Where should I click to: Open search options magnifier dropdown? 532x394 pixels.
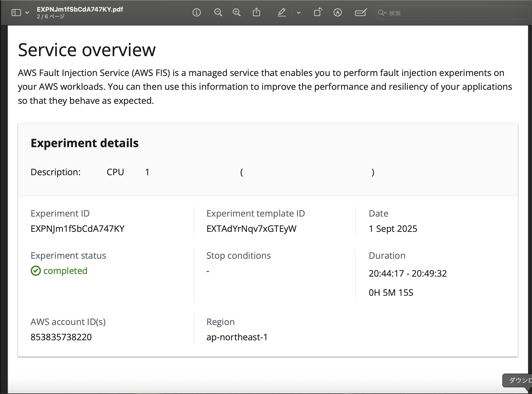(x=382, y=13)
